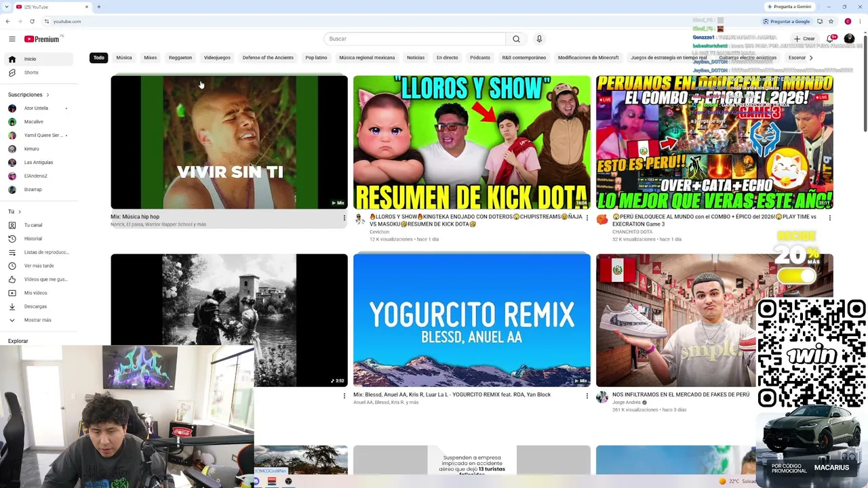This screenshot has width=868, height=488.
Task: Open options for the Cevichon video
Action: (587, 218)
